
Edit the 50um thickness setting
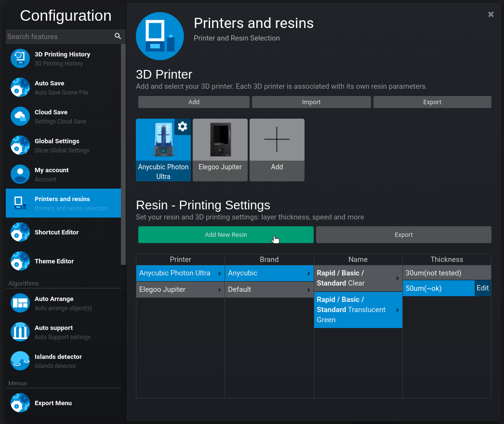coord(482,288)
